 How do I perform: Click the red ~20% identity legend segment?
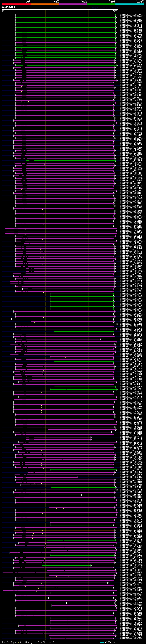(16, 4)
